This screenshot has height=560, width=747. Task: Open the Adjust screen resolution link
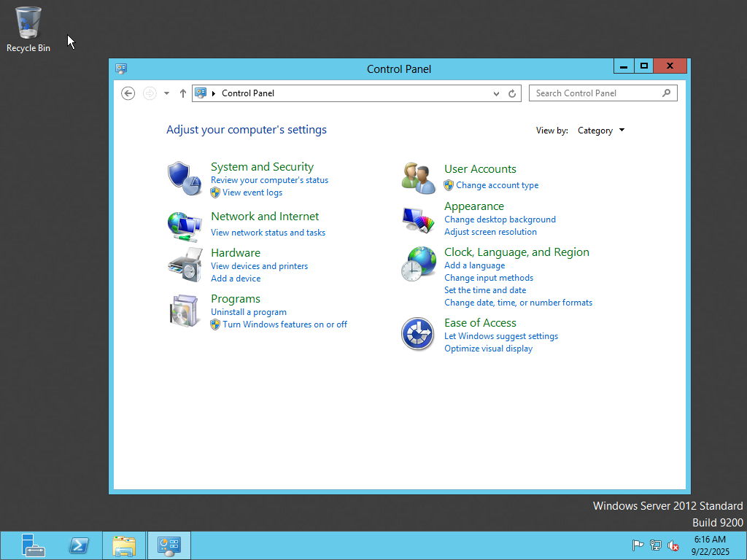pyautogui.click(x=490, y=232)
